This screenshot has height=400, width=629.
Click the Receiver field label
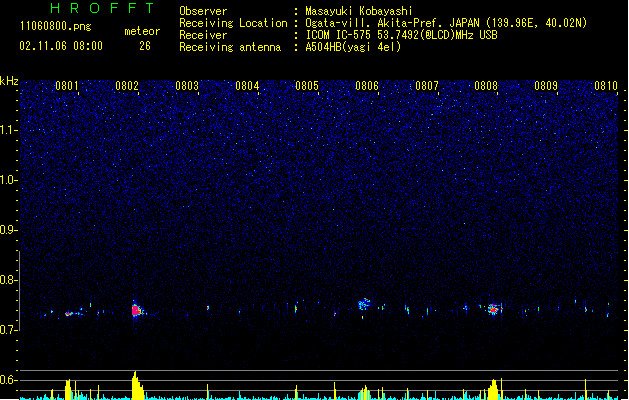point(203,35)
